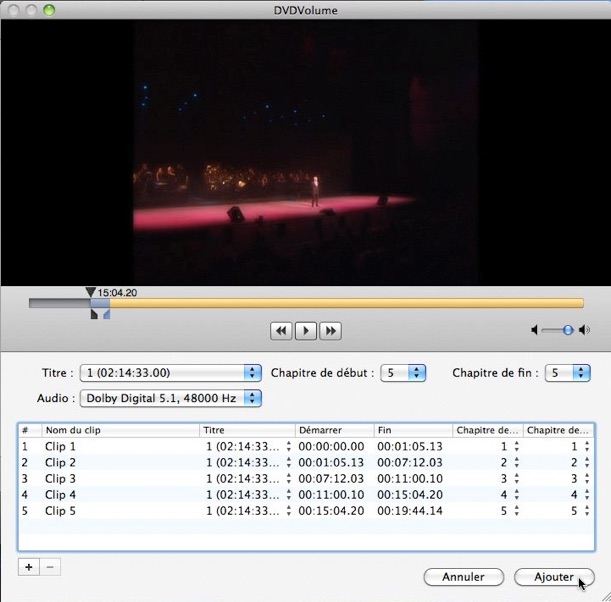The image size is (611, 602).
Task: Click the rewind playback button
Action: [x=281, y=331]
